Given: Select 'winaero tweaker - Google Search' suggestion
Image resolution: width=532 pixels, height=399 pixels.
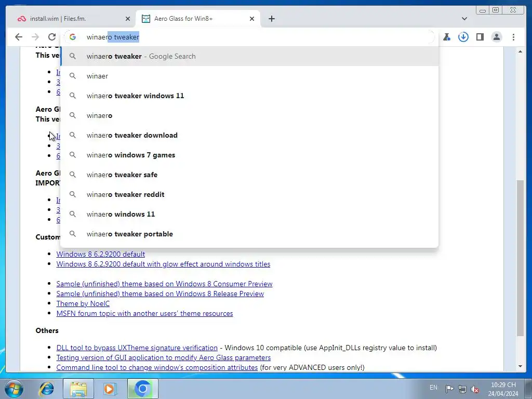Looking at the screenshot, I should (249, 56).
